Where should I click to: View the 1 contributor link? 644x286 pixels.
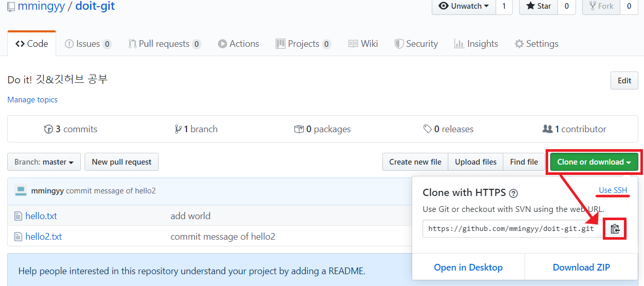point(574,129)
